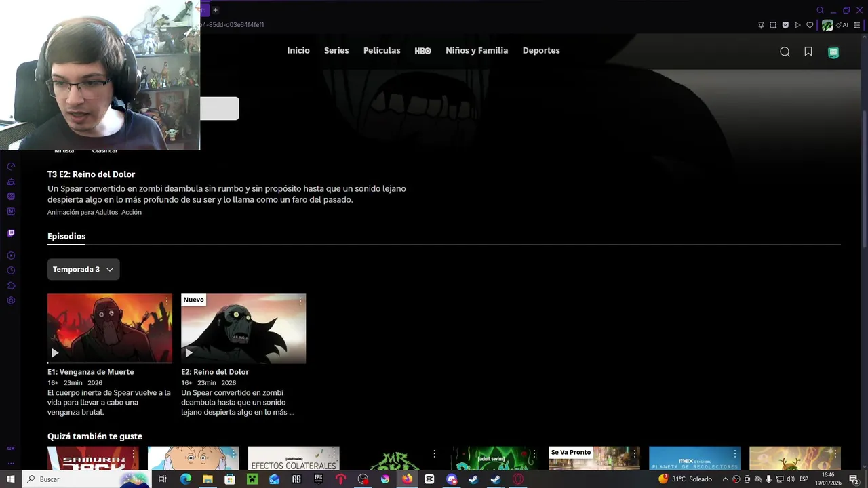Open the Max watchlist bookmark icon

coord(808,52)
